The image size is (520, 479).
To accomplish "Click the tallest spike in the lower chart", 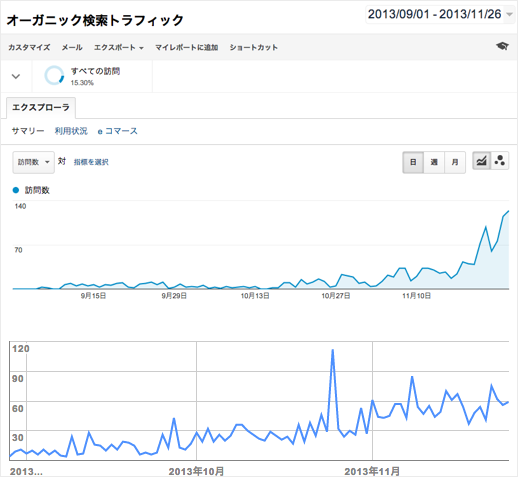I will tap(333, 350).
